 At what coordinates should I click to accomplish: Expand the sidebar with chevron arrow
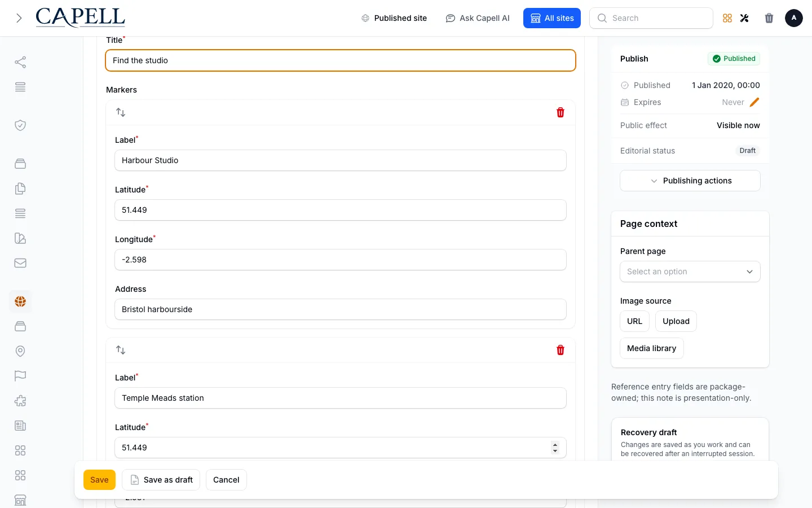pos(19,18)
